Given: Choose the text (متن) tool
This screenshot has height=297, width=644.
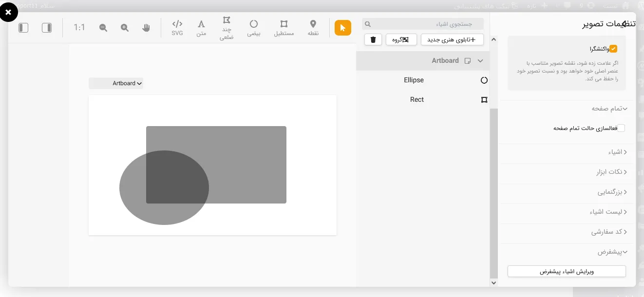Looking at the screenshot, I should click(201, 28).
